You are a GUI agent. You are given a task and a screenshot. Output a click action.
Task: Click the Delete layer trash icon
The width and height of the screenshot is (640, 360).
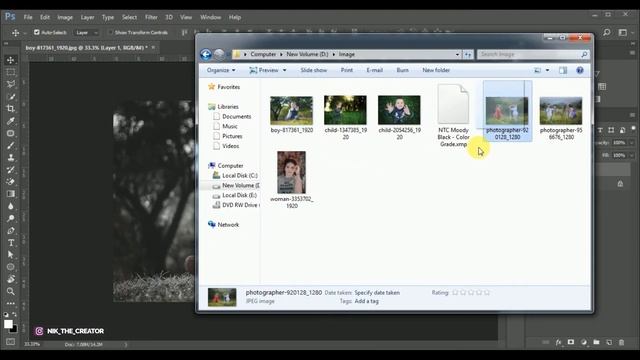click(x=621, y=342)
